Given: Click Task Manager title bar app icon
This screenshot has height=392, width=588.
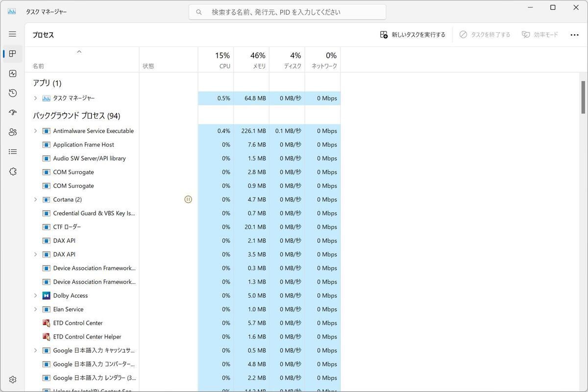Looking at the screenshot, I should pos(12,11).
